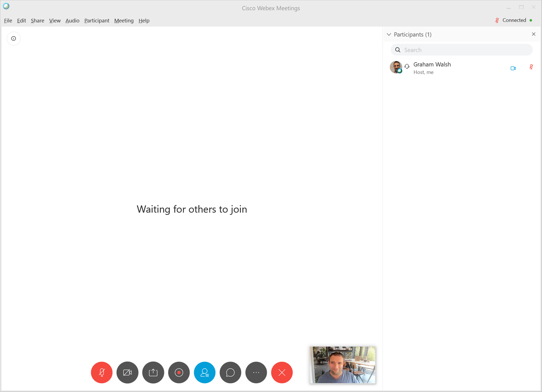Toggle the Participants panel icon

pos(205,372)
